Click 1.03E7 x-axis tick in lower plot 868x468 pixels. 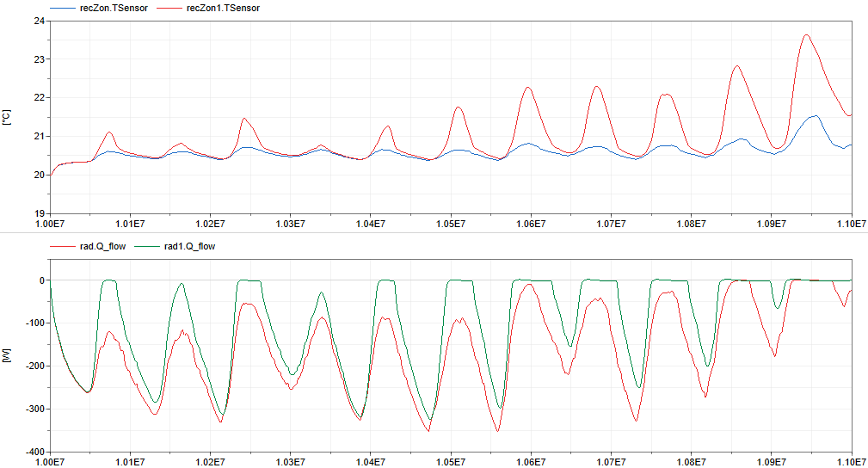pos(291,462)
